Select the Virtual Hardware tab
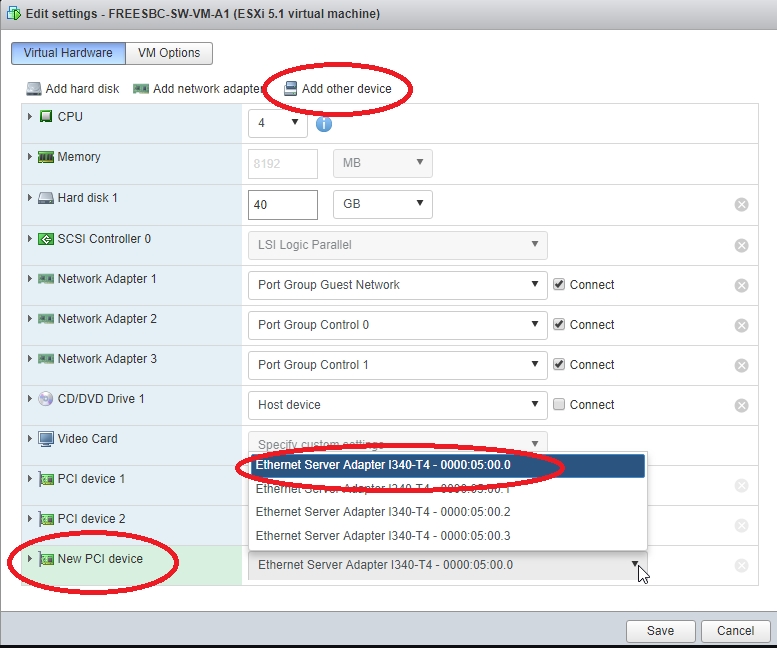Viewport: 777px width, 648px height. 68,53
